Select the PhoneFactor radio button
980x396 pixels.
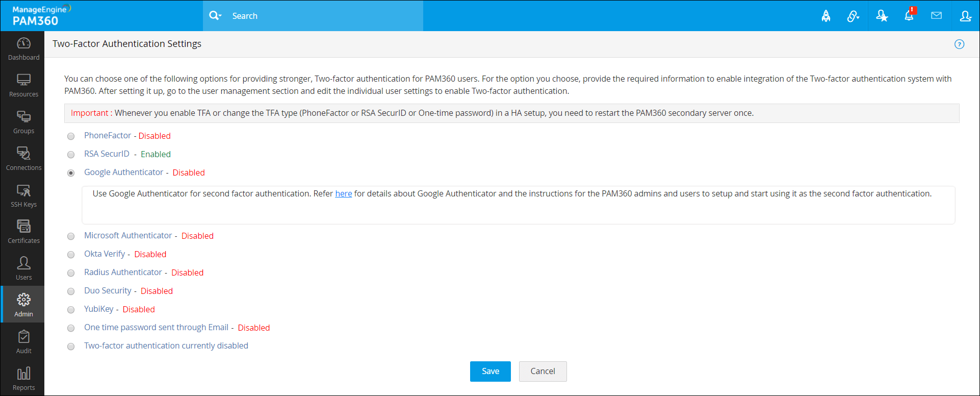click(x=71, y=136)
